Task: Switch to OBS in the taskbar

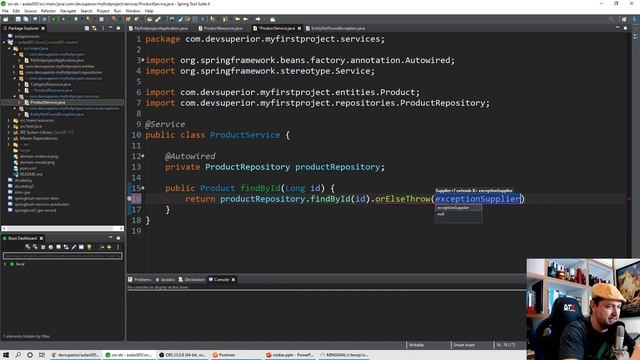Action: tap(182, 355)
